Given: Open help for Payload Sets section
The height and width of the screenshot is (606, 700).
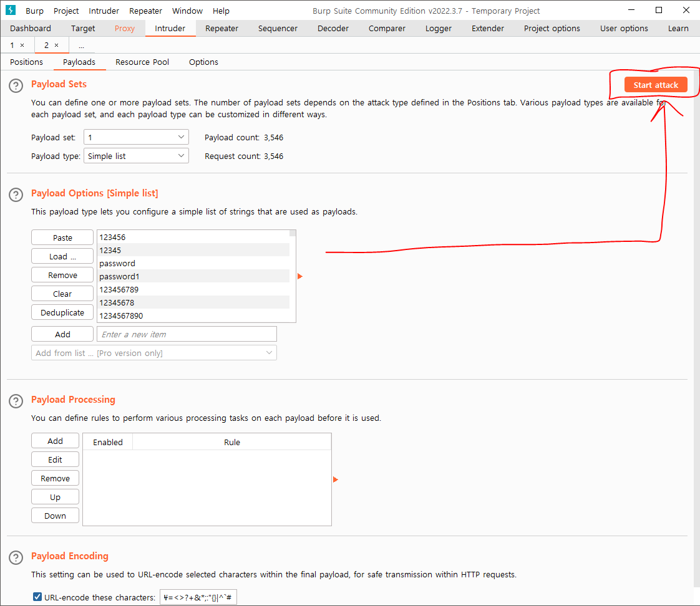Looking at the screenshot, I should click(16, 85).
